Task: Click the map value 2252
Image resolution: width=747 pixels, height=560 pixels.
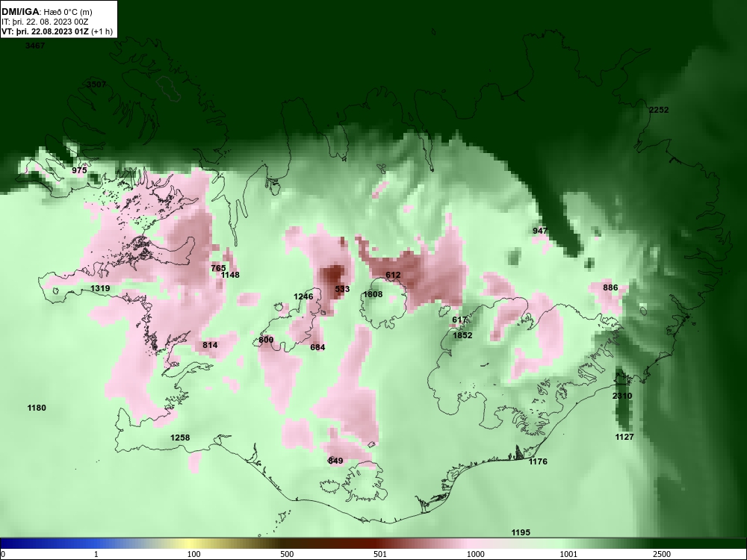Action: [x=659, y=110]
